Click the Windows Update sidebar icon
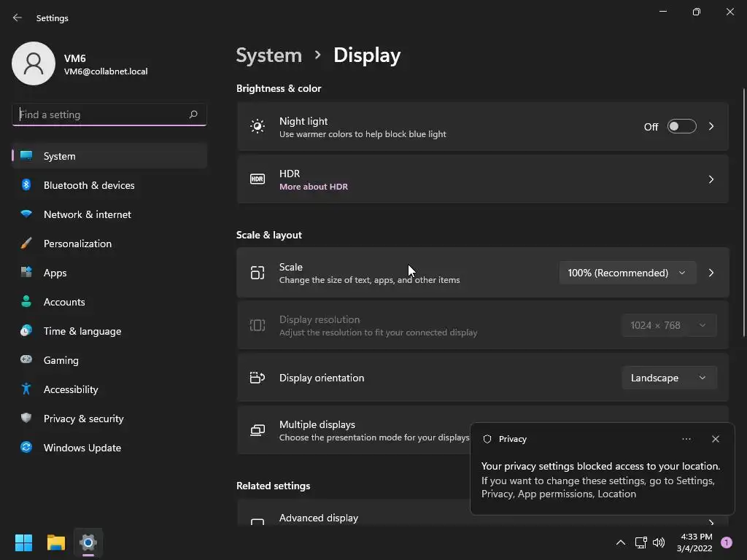The width and height of the screenshot is (747, 560). click(x=26, y=448)
